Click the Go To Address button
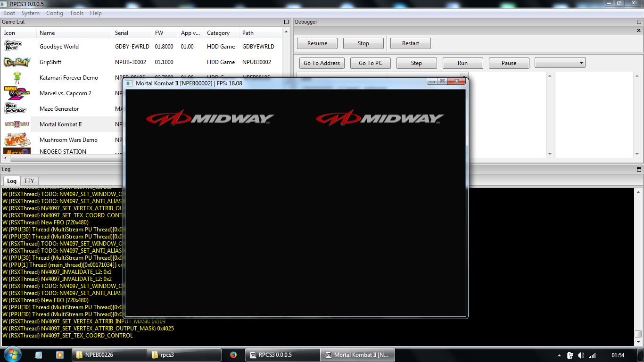 tap(322, 63)
